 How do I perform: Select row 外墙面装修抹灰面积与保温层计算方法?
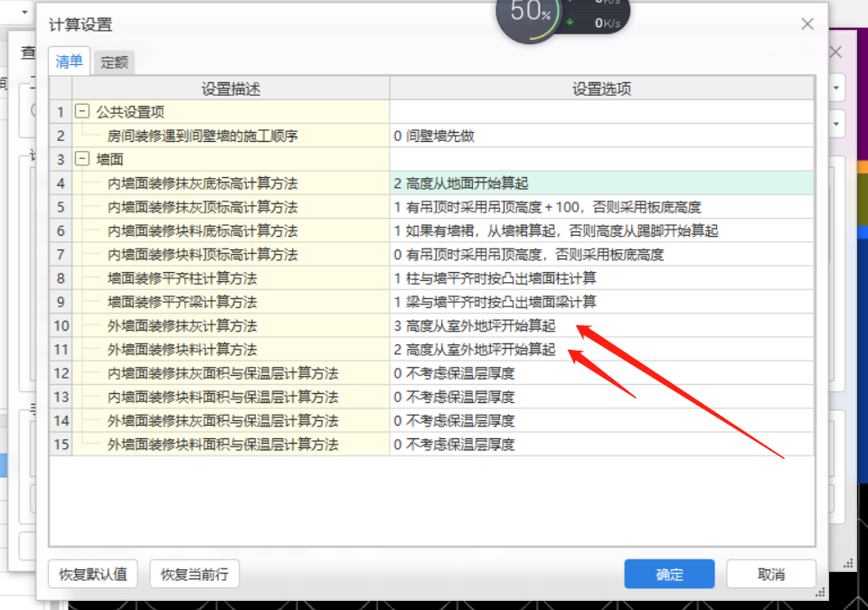pyautogui.click(x=231, y=421)
